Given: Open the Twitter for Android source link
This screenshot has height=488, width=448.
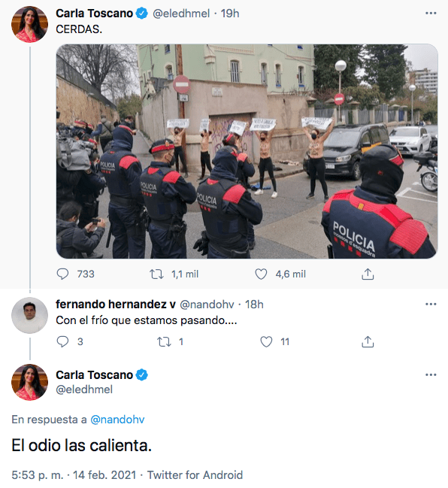Looking at the screenshot, I should point(195,475).
